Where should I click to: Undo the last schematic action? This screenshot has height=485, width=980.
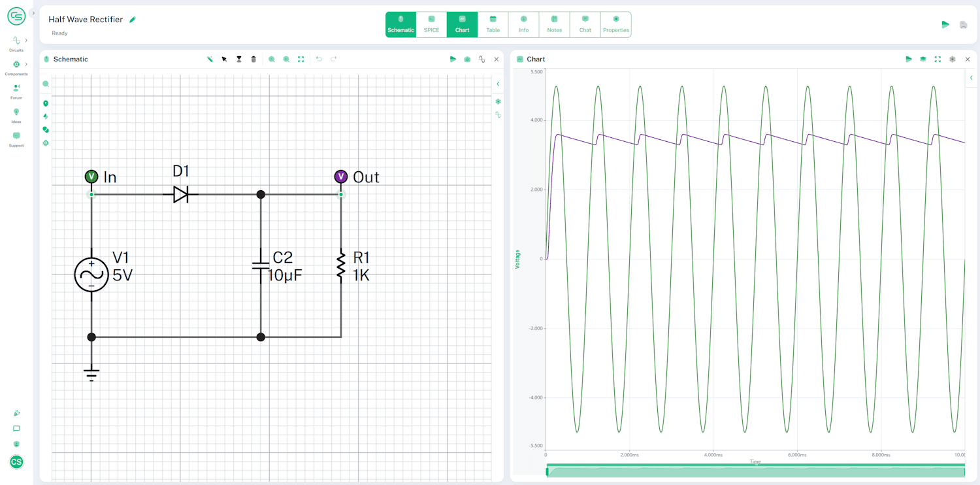coord(319,59)
